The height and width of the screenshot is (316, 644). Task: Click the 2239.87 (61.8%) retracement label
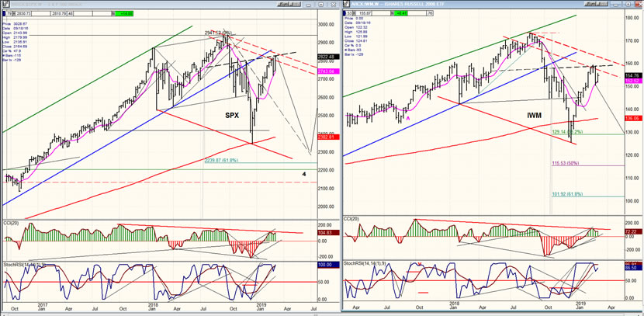pos(221,160)
